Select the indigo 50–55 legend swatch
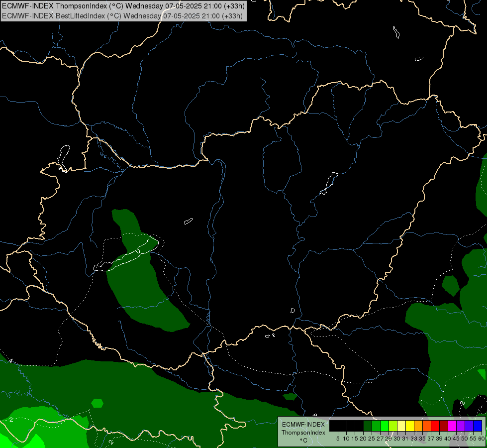 (x=469, y=426)
